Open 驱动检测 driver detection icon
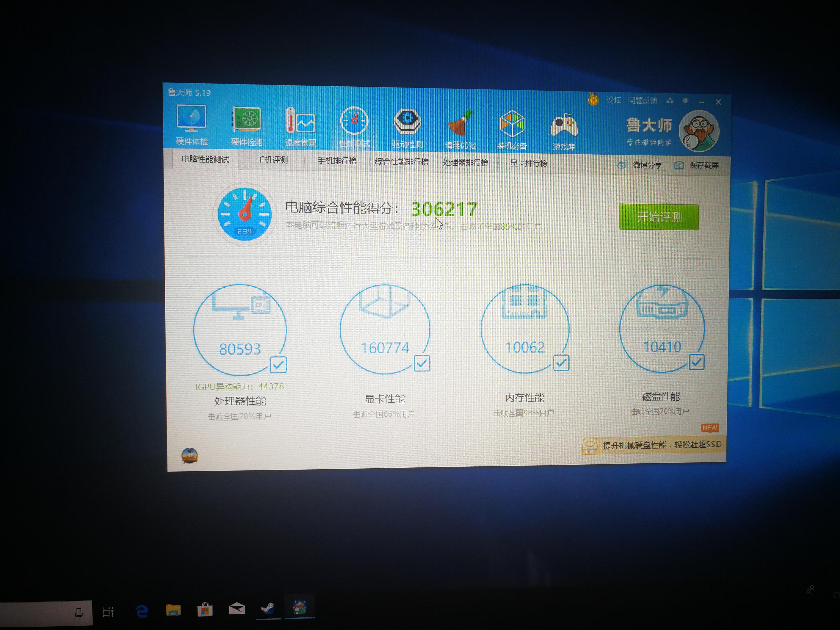 click(407, 128)
